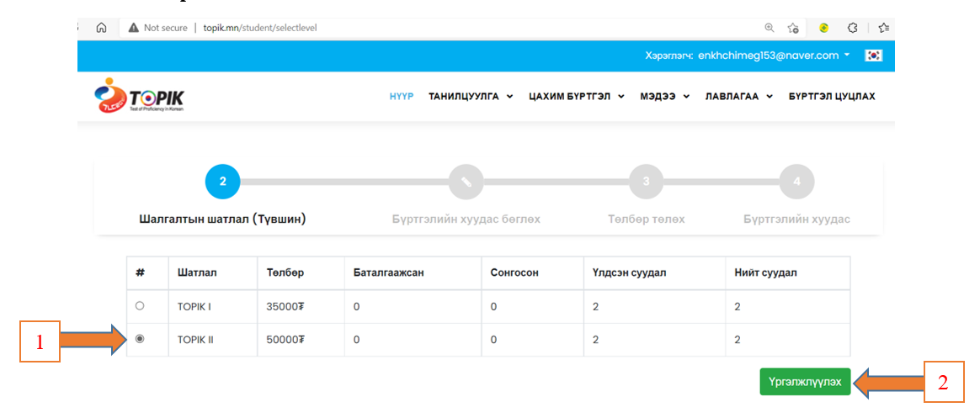The height and width of the screenshot is (418, 980).
Task: Open the МЭДЭЭ menu
Action: (664, 97)
